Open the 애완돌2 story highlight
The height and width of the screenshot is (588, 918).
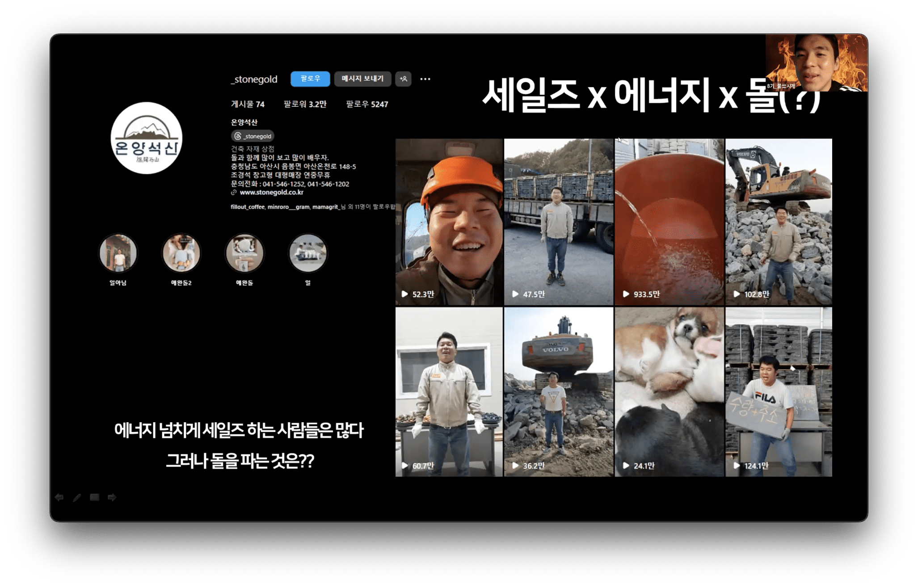point(181,253)
